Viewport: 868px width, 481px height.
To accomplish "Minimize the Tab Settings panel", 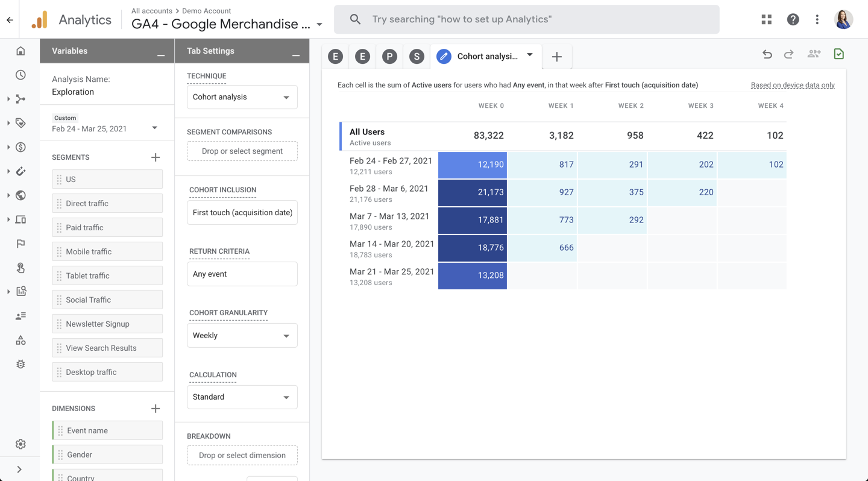I will click(296, 55).
